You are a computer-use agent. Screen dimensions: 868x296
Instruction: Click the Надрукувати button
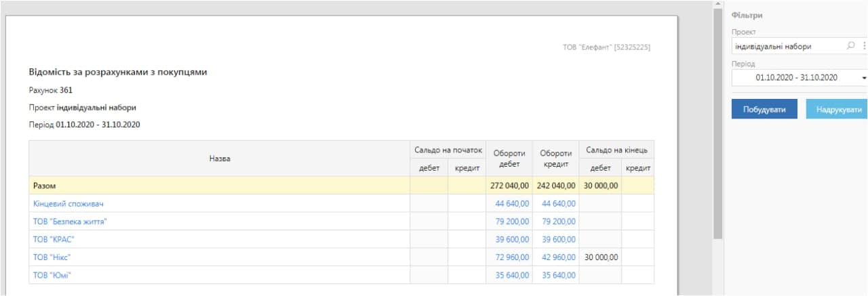tap(838, 109)
